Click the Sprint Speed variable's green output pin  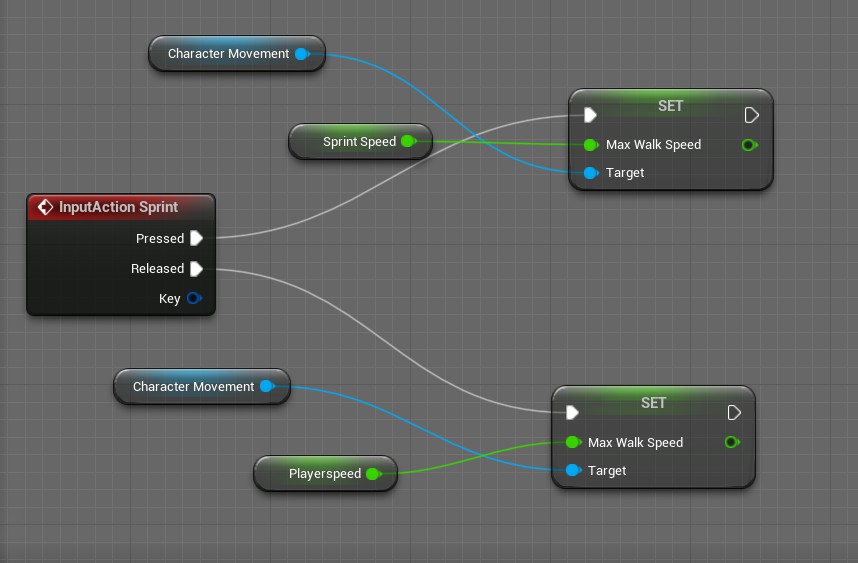pyautogui.click(x=408, y=142)
